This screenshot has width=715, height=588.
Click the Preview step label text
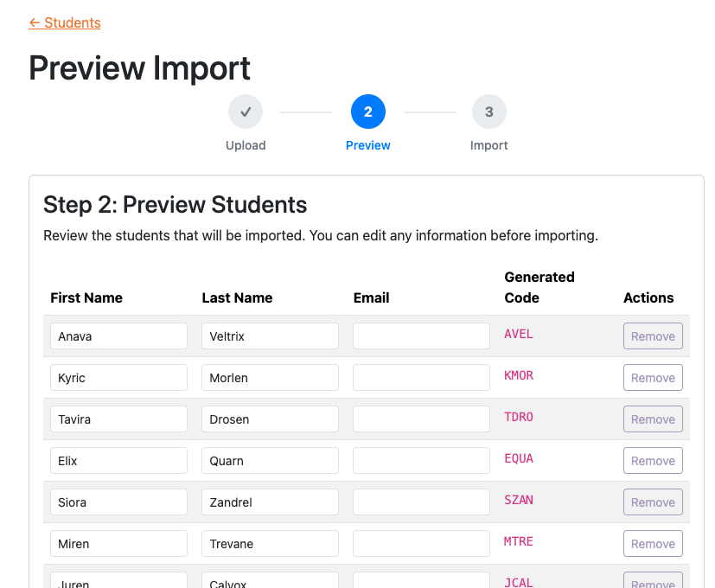[x=367, y=145]
